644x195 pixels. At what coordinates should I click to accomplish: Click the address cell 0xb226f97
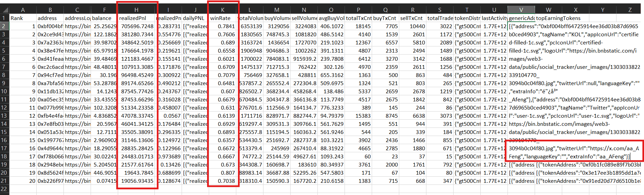point(50,181)
